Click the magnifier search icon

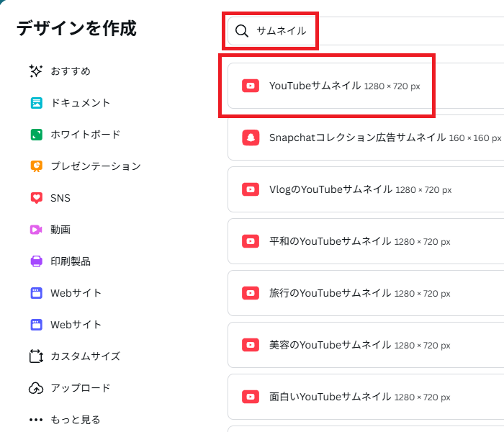point(242,31)
